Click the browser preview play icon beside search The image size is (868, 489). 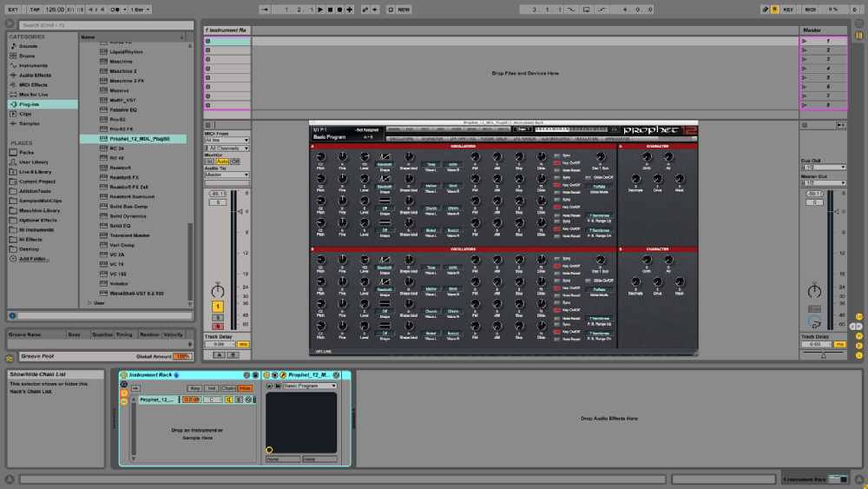(10, 23)
